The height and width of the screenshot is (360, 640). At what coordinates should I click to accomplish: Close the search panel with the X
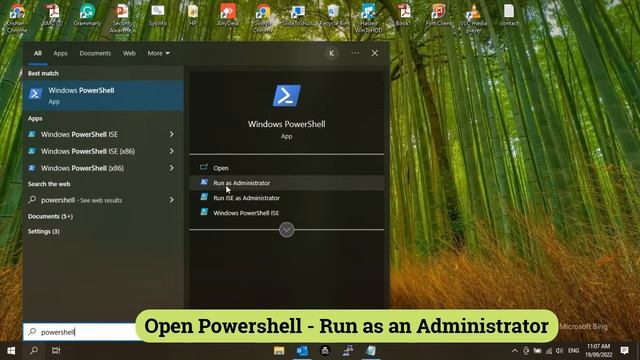(x=375, y=53)
